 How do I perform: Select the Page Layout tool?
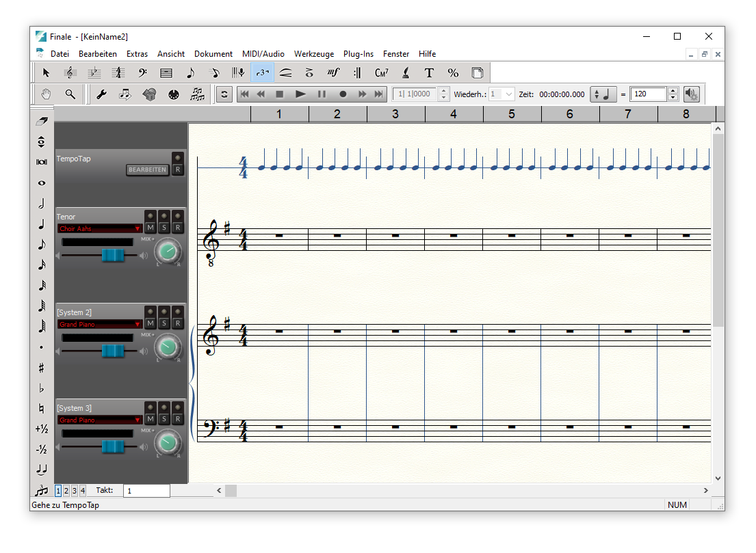[478, 72]
